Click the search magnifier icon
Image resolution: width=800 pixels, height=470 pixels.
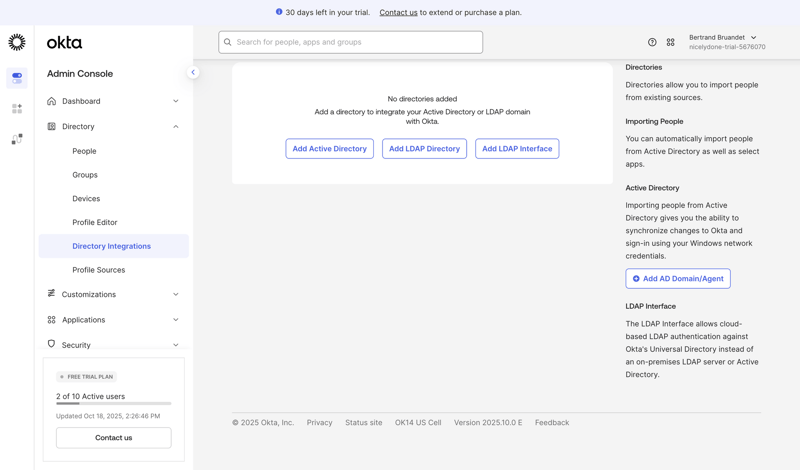pos(228,42)
